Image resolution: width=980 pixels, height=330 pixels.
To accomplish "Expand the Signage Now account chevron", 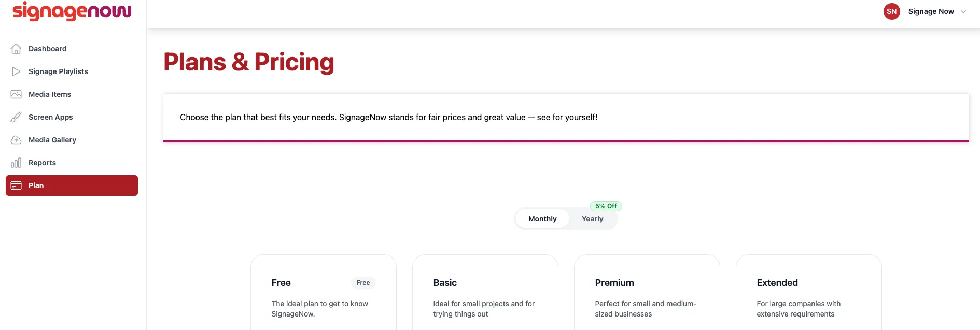I will (x=963, y=12).
